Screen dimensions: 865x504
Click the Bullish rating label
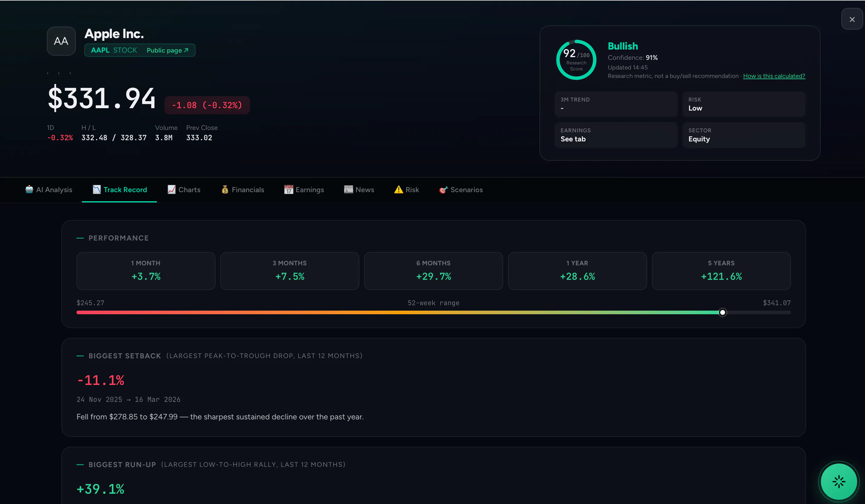tap(623, 46)
